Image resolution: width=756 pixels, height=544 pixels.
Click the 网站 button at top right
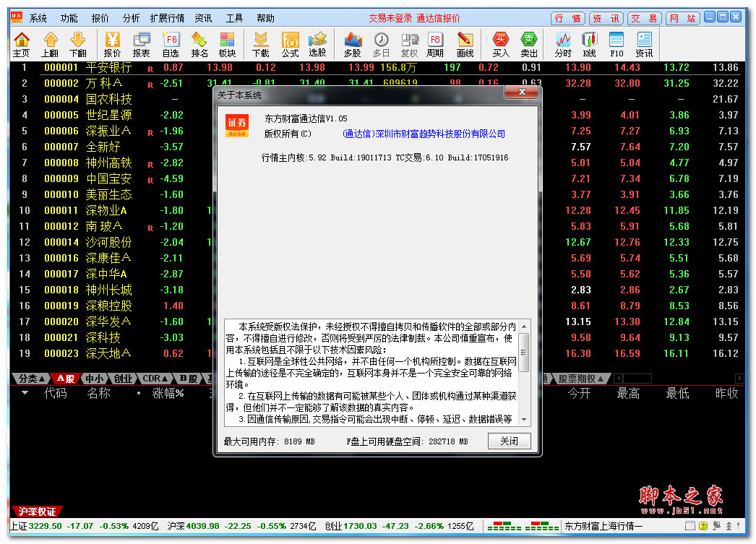pyautogui.click(x=683, y=18)
